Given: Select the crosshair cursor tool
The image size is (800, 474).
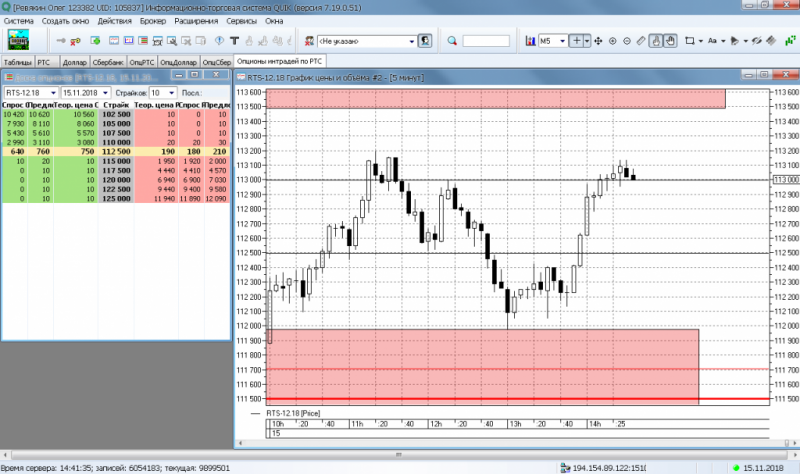Looking at the screenshot, I should point(577,41).
